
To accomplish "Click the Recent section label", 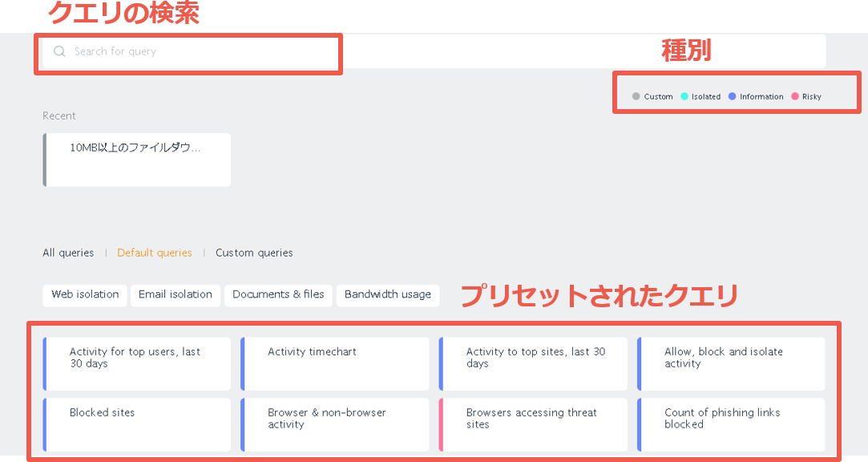I will coord(59,115).
